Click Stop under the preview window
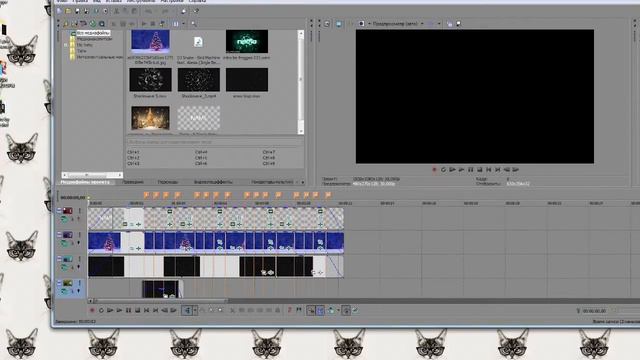 [x=480, y=169]
